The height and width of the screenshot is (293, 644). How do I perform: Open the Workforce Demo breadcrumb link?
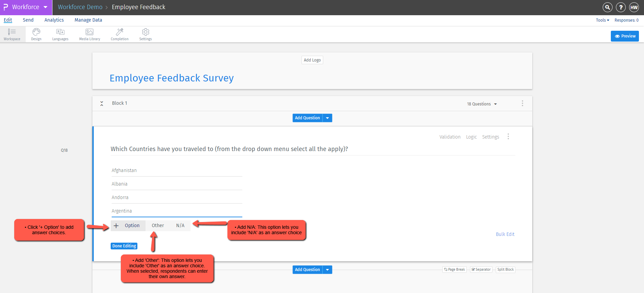click(80, 7)
